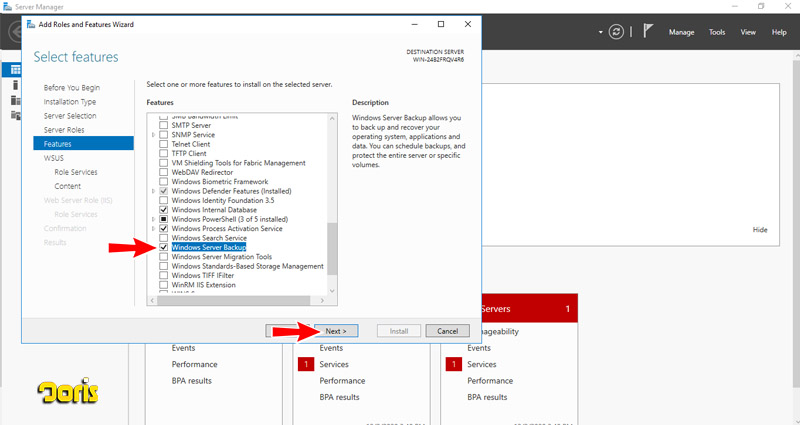Open Services with red badge in middle tile
Screen dimensions: 800x425
click(334, 364)
